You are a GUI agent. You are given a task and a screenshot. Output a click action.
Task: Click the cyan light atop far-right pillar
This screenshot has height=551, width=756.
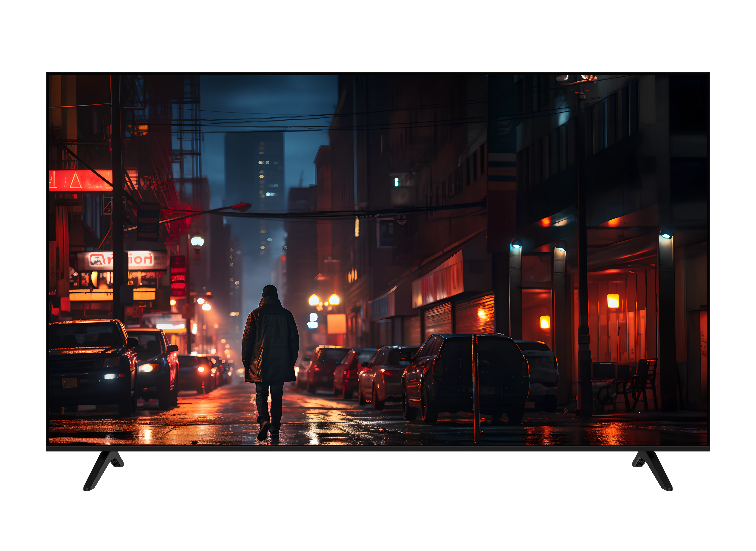tap(666, 236)
